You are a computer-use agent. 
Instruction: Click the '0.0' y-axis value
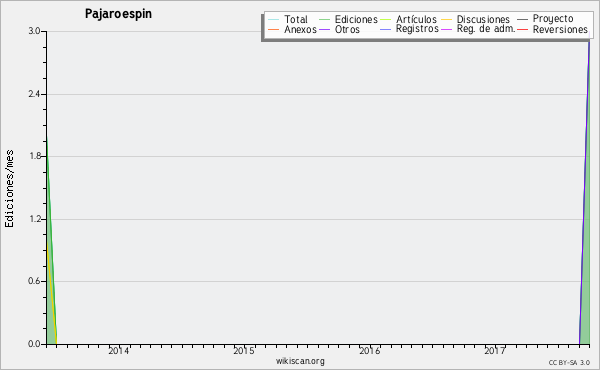[x=34, y=344]
